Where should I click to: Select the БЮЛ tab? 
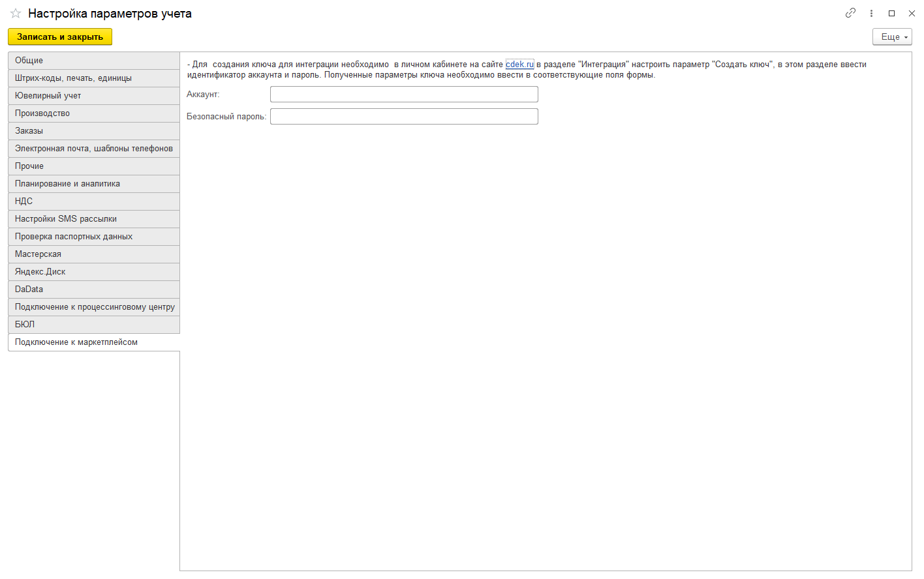click(94, 325)
